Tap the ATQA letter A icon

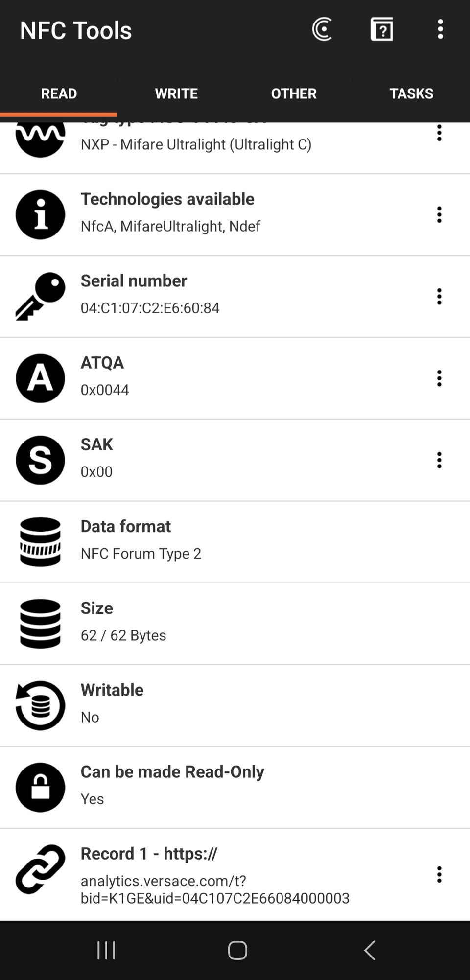(40, 378)
